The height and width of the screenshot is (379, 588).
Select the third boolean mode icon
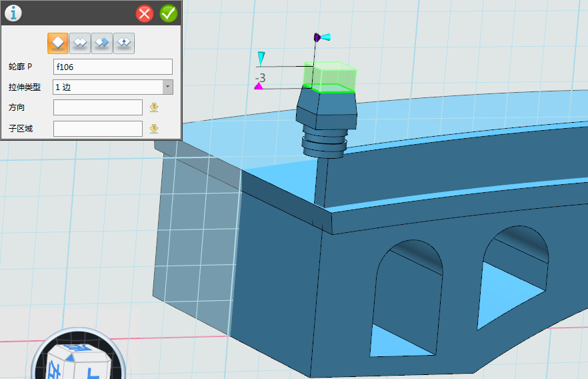102,43
